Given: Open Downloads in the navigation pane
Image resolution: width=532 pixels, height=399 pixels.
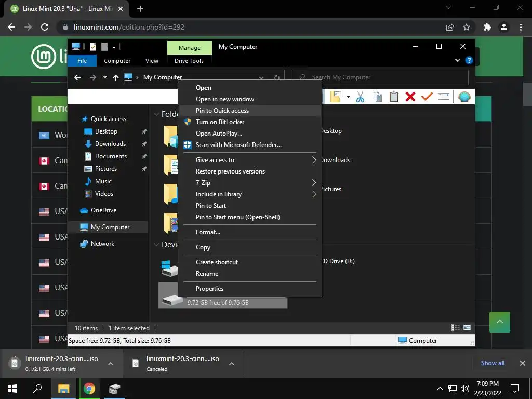Looking at the screenshot, I should coord(110,144).
